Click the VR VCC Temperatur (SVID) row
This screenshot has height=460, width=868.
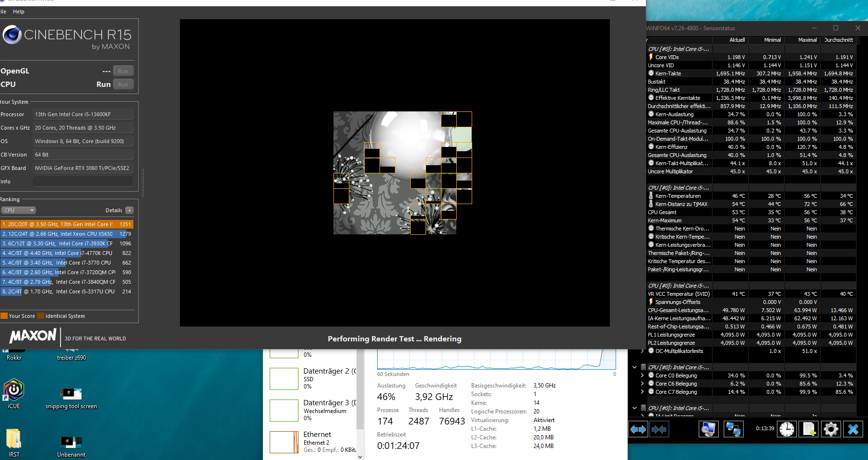pos(751,294)
